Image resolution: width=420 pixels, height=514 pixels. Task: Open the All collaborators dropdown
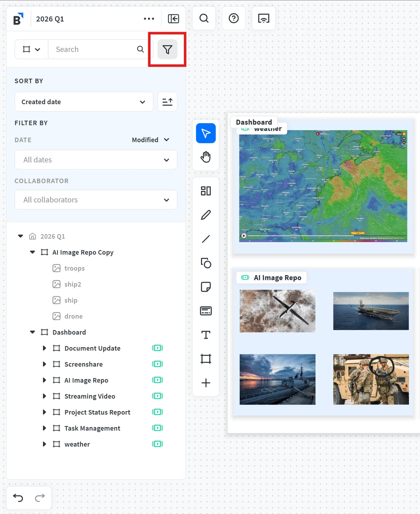96,200
